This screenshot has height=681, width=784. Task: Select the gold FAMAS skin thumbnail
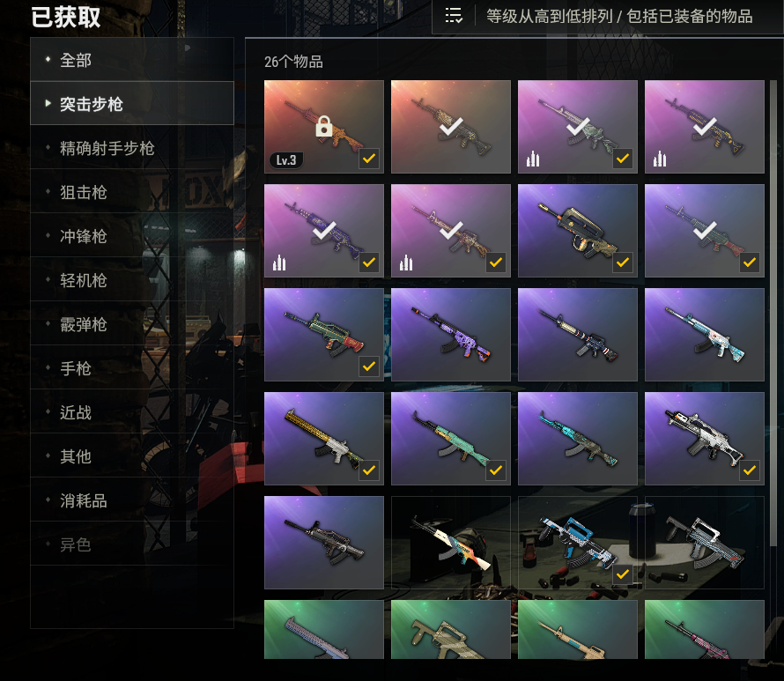click(578, 231)
